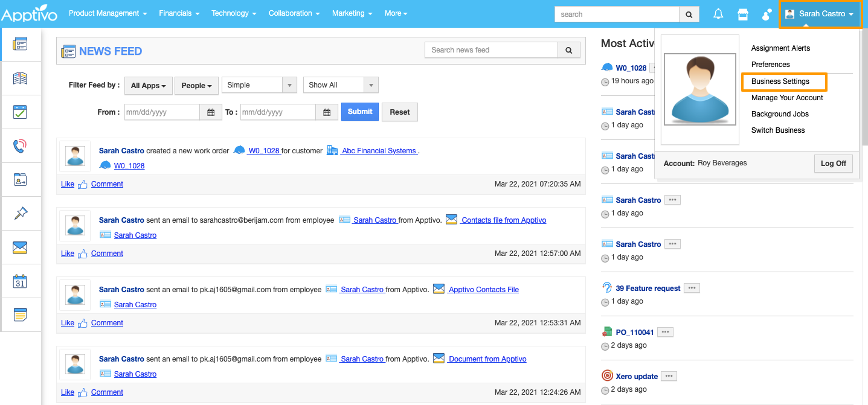Open the Abc Financial Systems customer link
This screenshot has height=405, width=868.
coord(379,151)
